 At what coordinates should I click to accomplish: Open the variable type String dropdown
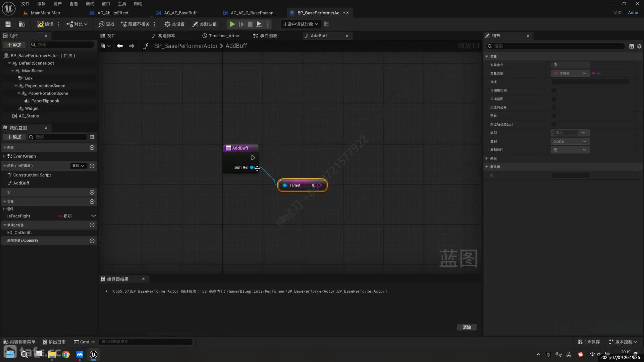pyautogui.click(x=570, y=73)
